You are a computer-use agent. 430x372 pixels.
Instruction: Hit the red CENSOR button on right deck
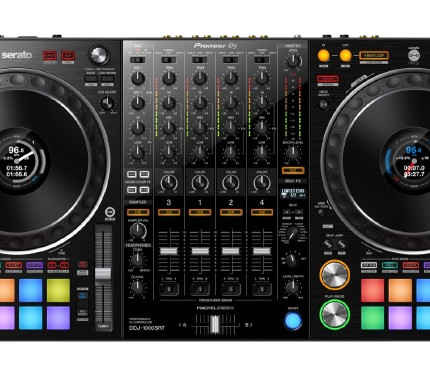pos(327,79)
